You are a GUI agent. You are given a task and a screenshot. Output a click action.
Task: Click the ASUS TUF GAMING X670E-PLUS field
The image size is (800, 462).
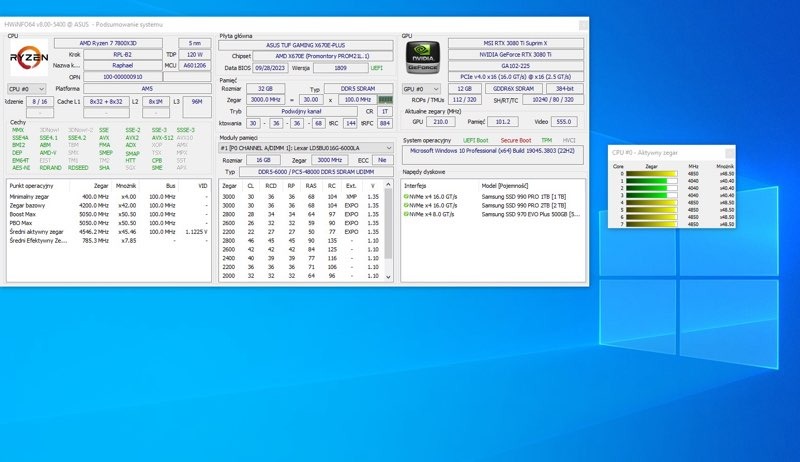[306, 45]
